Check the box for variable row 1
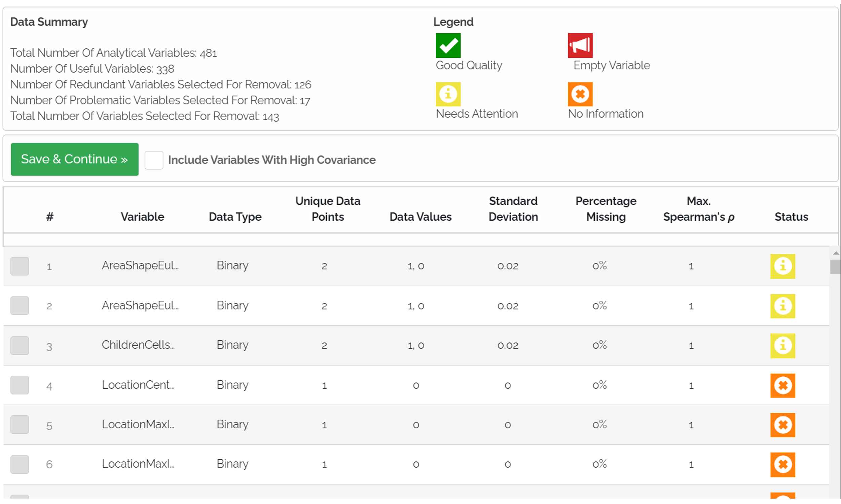This screenshot has height=504, width=841. pyautogui.click(x=20, y=266)
